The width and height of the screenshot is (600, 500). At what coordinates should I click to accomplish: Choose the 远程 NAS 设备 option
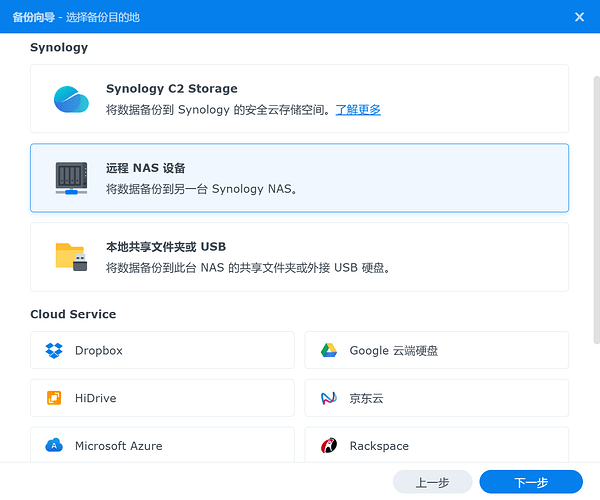[x=300, y=178]
